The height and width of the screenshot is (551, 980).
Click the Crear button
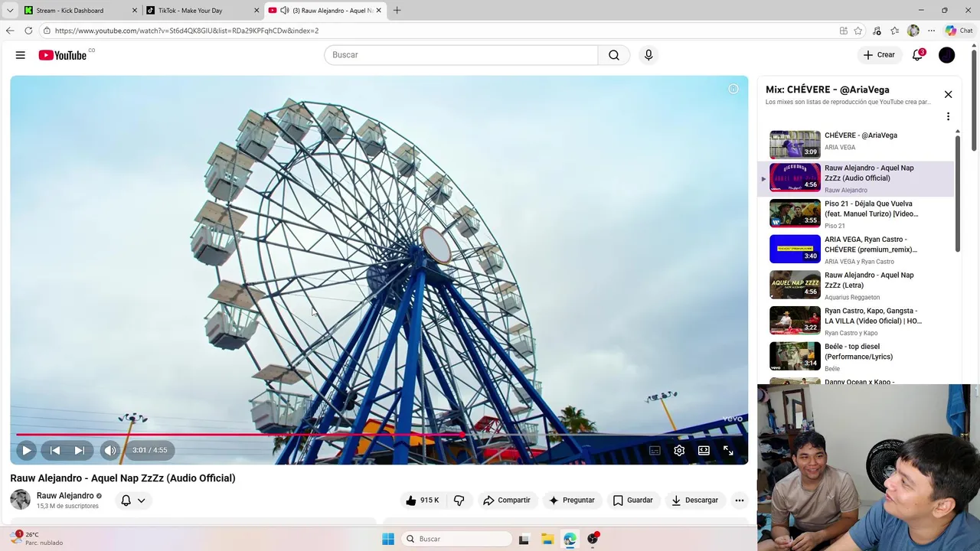point(879,55)
